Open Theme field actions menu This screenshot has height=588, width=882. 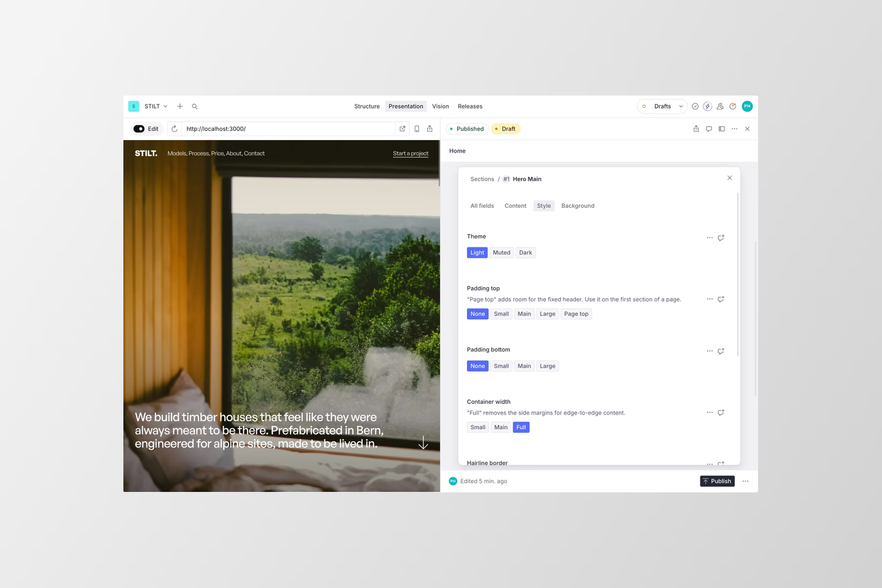[709, 238]
